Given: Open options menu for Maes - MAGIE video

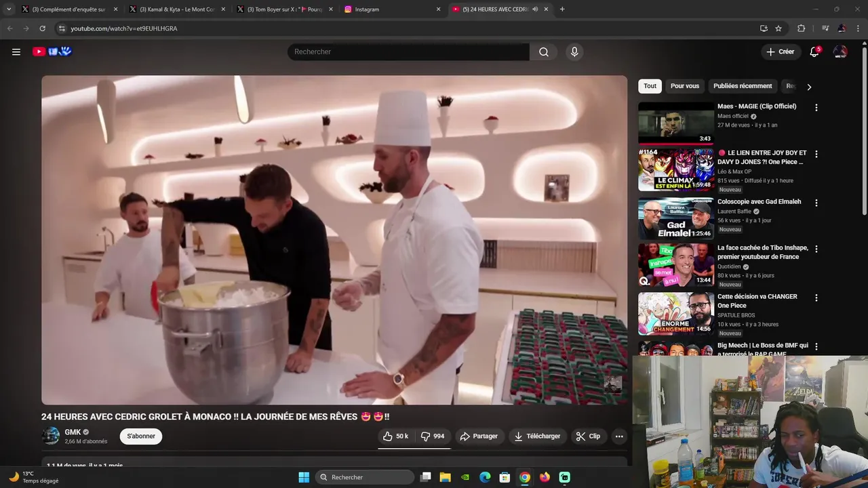Looking at the screenshot, I should click(x=816, y=108).
